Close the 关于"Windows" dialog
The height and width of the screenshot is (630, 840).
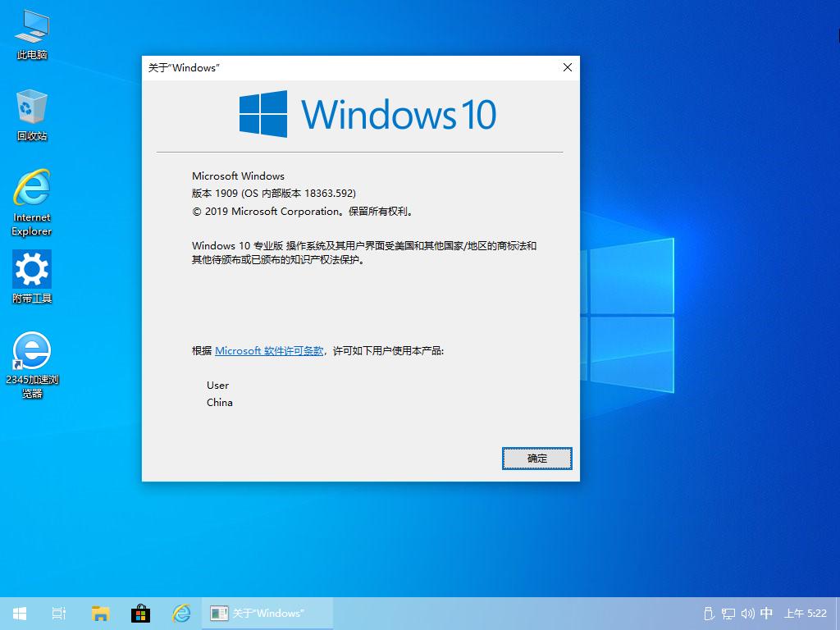click(568, 67)
